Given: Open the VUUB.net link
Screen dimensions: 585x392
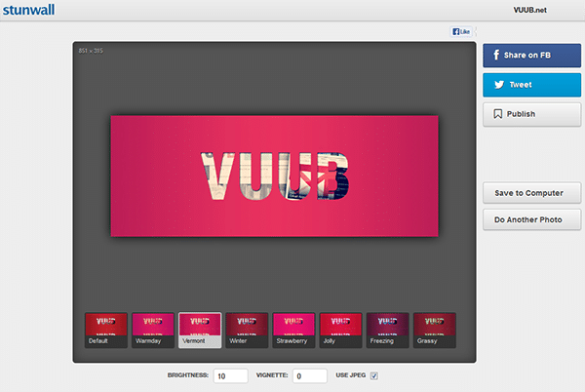Looking at the screenshot, I should point(530,10).
